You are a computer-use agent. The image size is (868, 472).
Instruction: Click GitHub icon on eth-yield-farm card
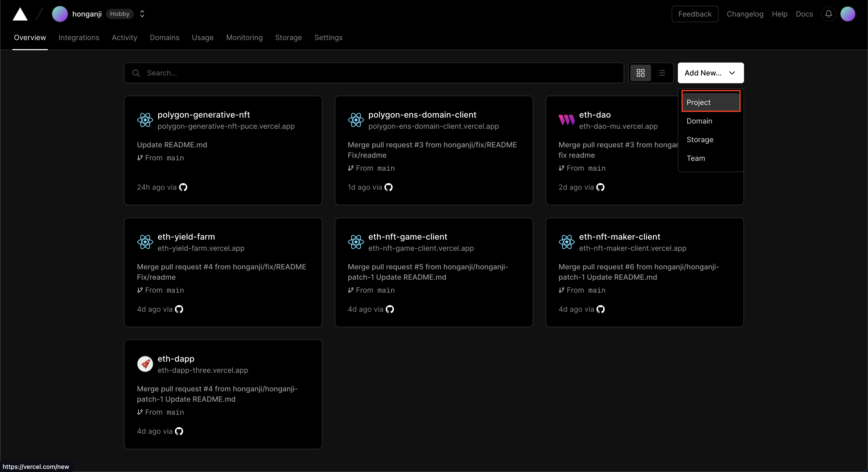point(179,309)
